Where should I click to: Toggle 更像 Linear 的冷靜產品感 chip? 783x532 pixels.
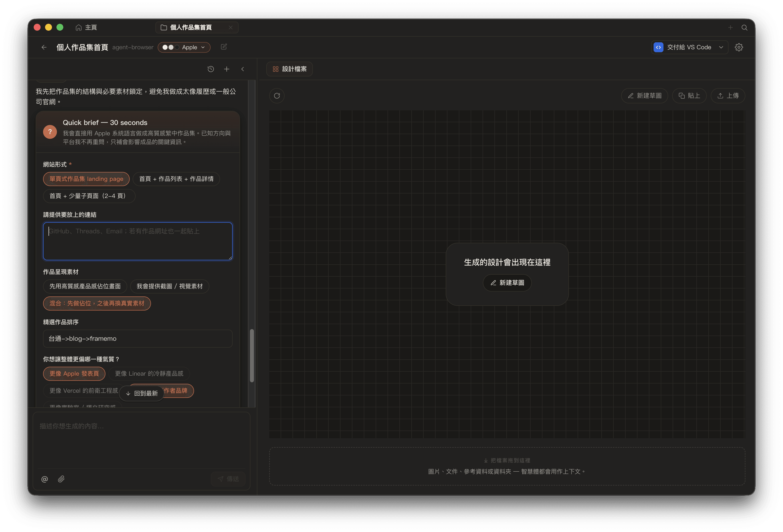149,374
